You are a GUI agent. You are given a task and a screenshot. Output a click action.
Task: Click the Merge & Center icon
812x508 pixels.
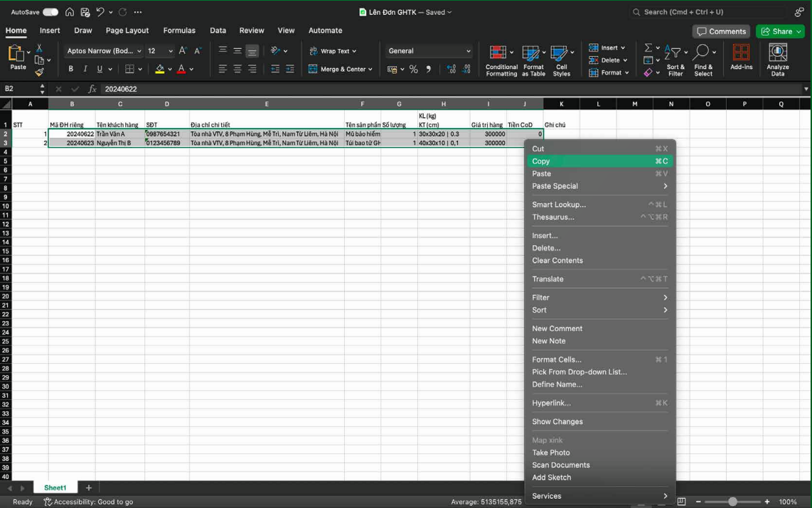coord(314,70)
